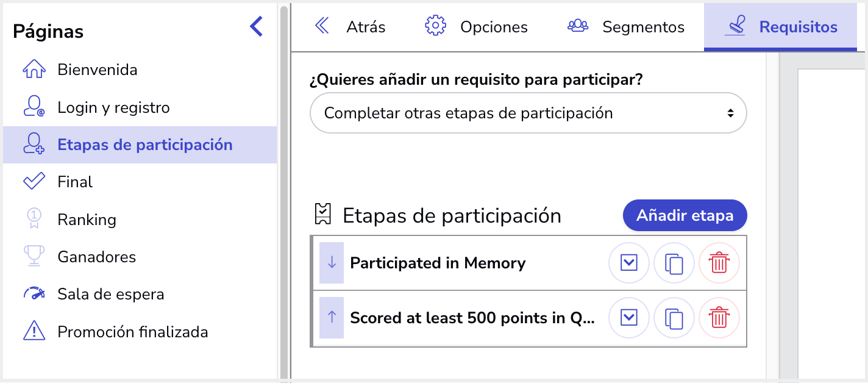Go back with the Atrás button
The image size is (868, 383).
[x=349, y=27]
